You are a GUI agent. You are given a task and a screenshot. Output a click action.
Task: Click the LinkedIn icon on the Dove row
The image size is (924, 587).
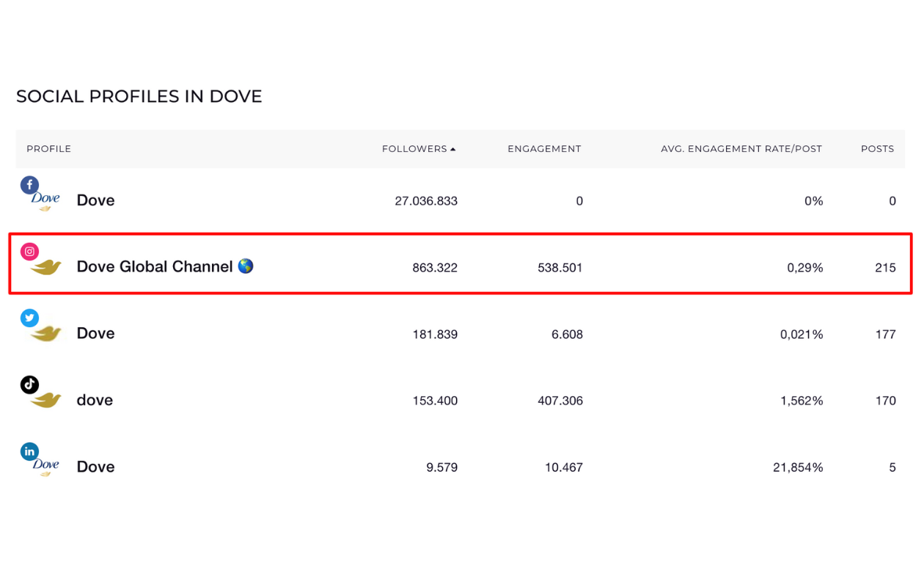click(x=29, y=451)
